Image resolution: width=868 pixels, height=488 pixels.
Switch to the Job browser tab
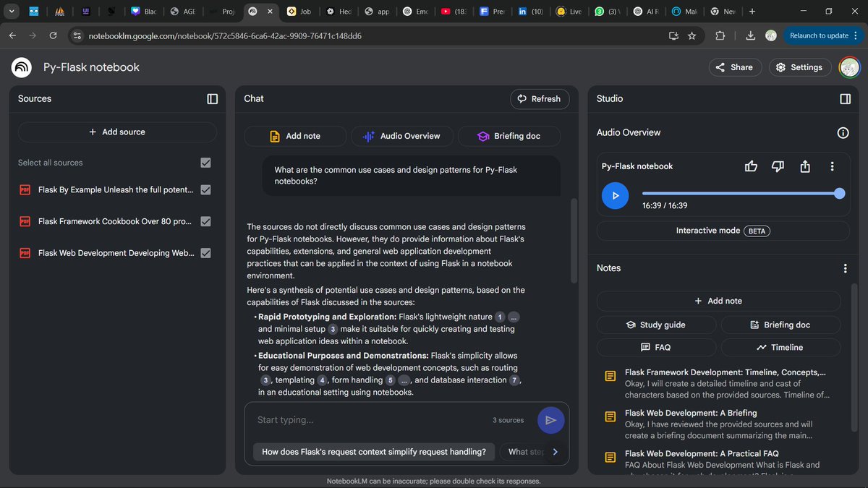click(298, 12)
